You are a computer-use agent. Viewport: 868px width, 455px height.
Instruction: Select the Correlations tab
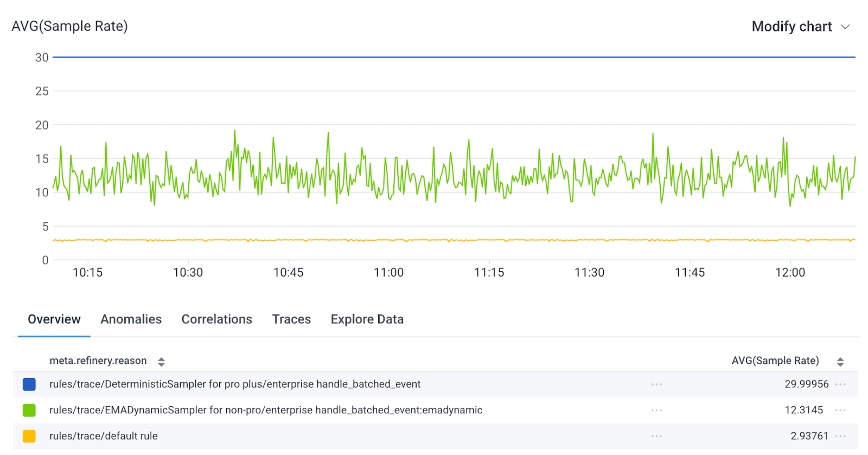click(x=216, y=319)
